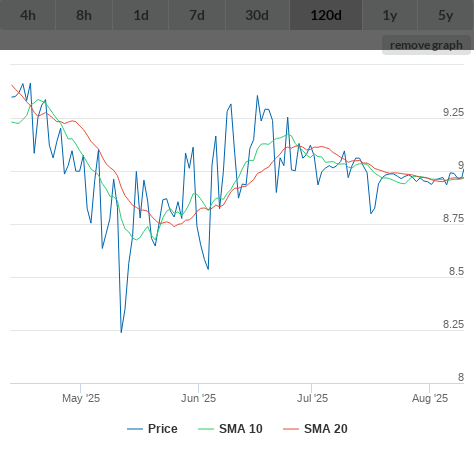Click the lowest price dip point on chart
Screen dimensions: 474x455
(121, 332)
